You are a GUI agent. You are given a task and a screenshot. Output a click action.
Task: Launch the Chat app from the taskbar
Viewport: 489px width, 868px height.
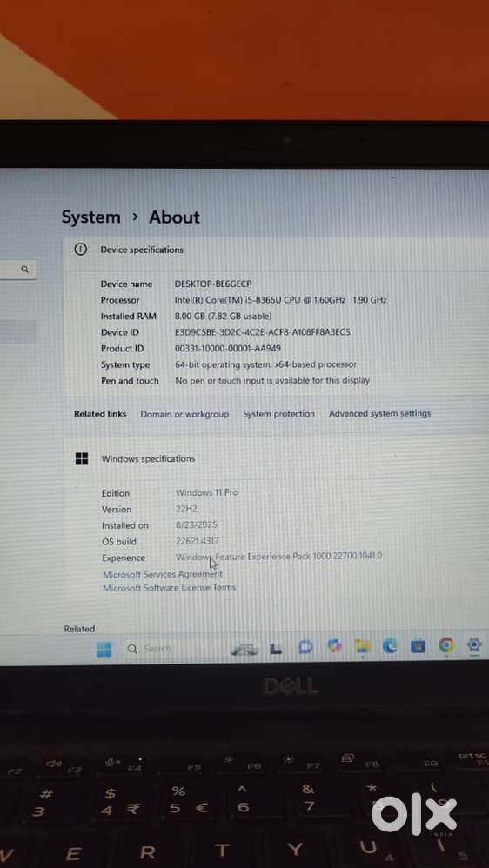305,647
